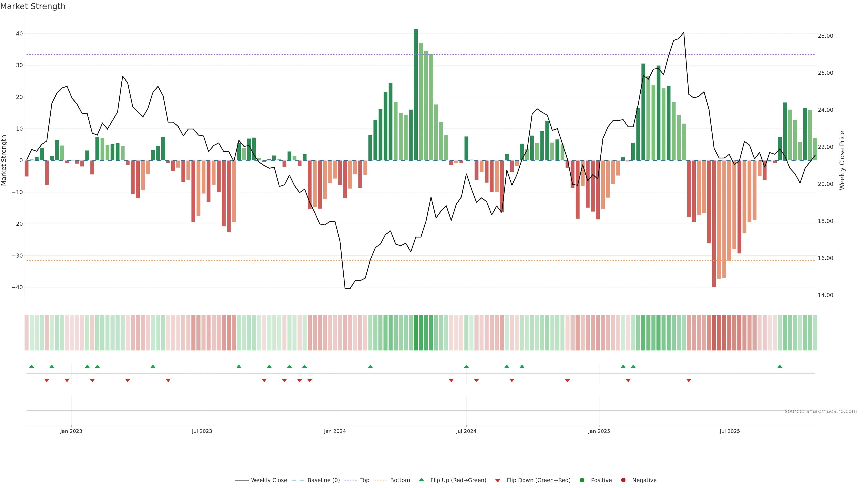Image resolution: width=868 pixels, height=488 pixels.
Task: Click the Weekly Close Price axis title
Action: [x=842, y=160]
